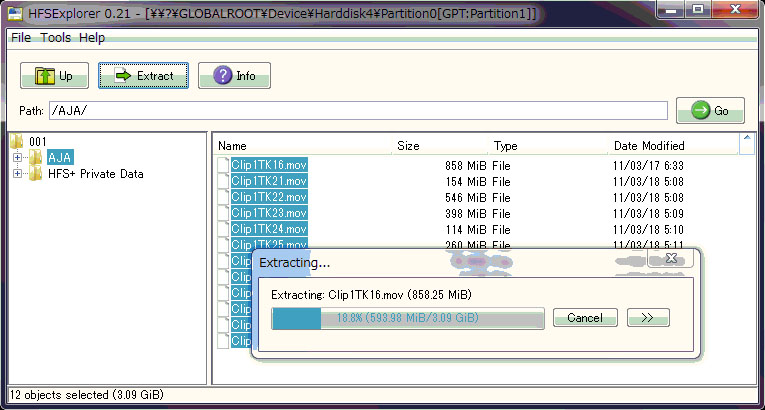Open the Tools menu
Image resolution: width=765 pixels, height=410 pixels.
(56, 38)
